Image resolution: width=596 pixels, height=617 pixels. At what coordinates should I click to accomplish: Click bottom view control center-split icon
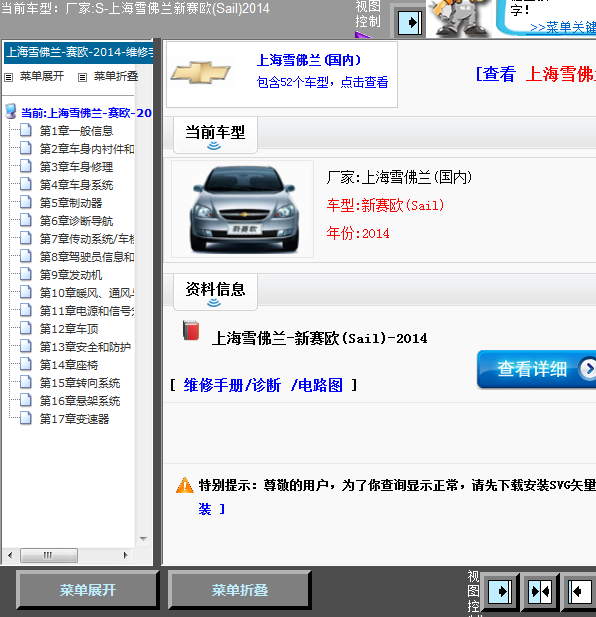[x=540, y=591]
